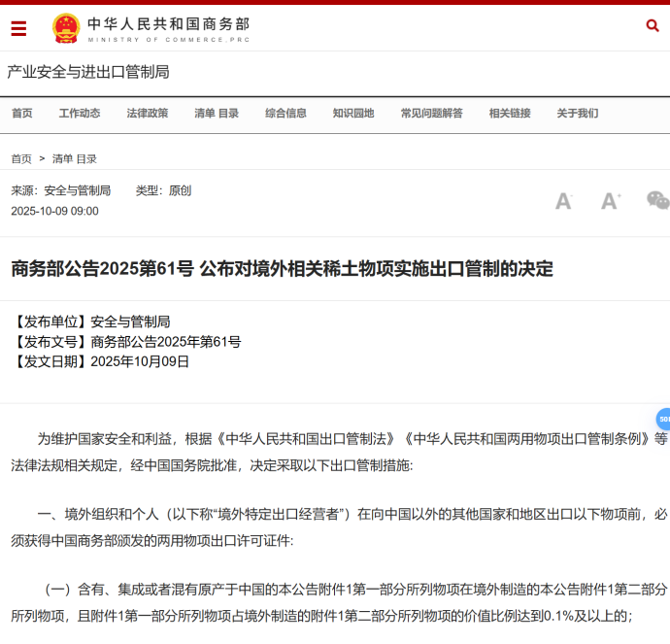The image size is (670, 644).
Task: Decrease font size with A- icon
Action: (x=563, y=201)
